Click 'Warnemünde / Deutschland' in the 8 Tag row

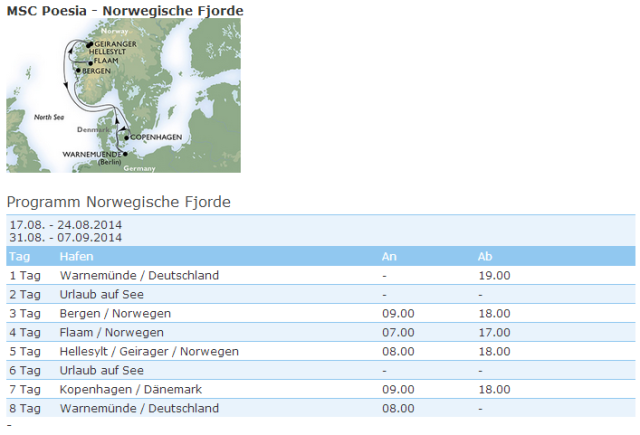tap(139, 408)
